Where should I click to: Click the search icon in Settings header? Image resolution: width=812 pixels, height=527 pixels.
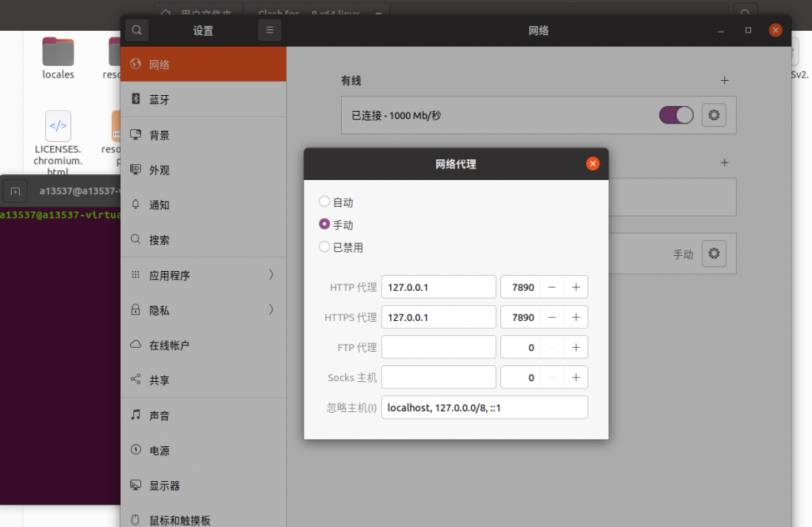[x=136, y=30]
